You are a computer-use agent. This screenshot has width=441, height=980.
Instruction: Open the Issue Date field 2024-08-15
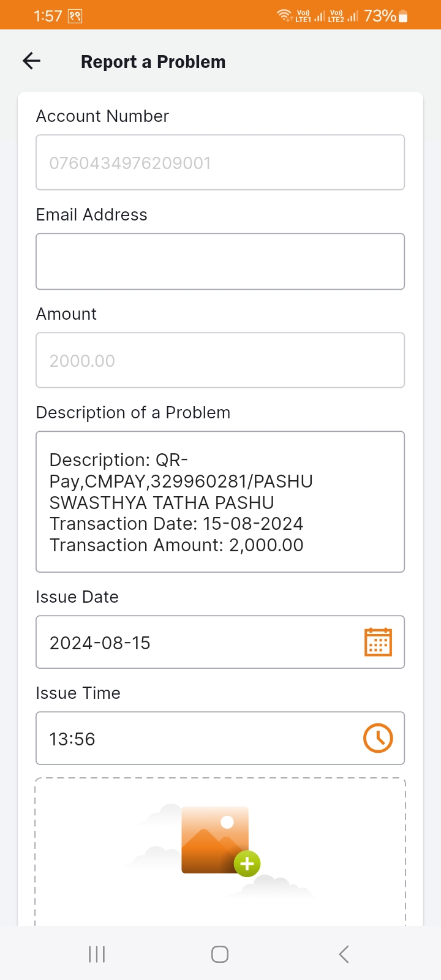click(x=221, y=642)
